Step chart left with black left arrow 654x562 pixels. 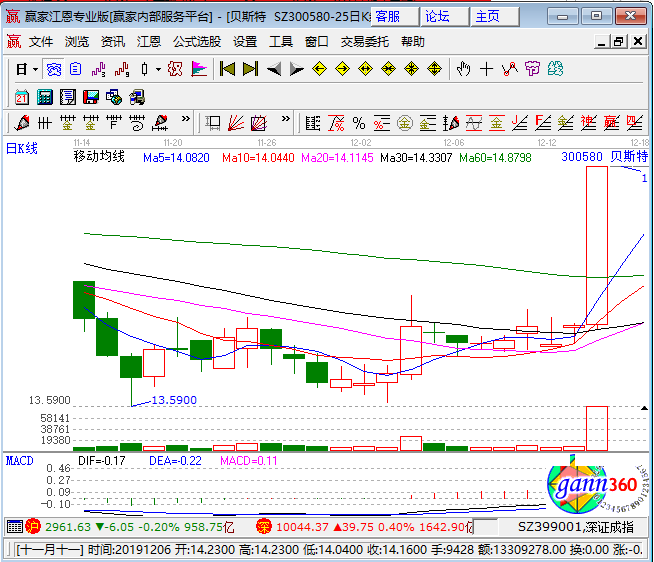pos(274,69)
